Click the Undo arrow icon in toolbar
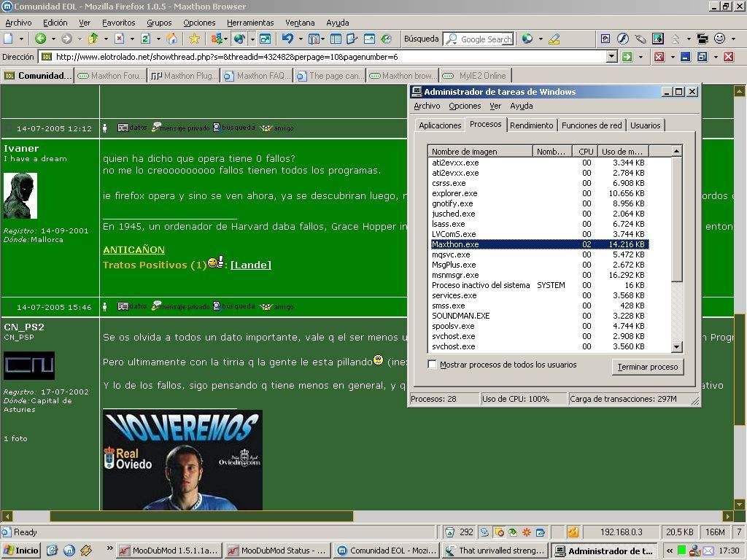This screenshot has width=747, height=560. click(287, 39)
